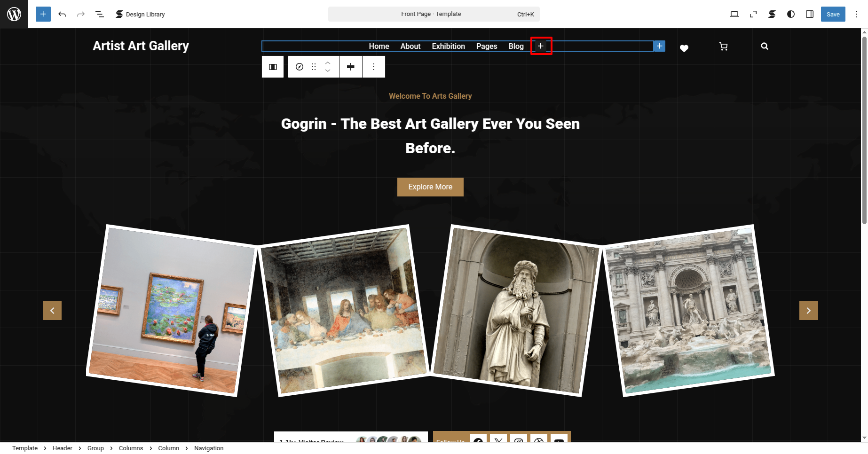Viewport: 868px width, 454px height.
Task: Select the Pages navigation item
Action: click(x=487, y=46)
